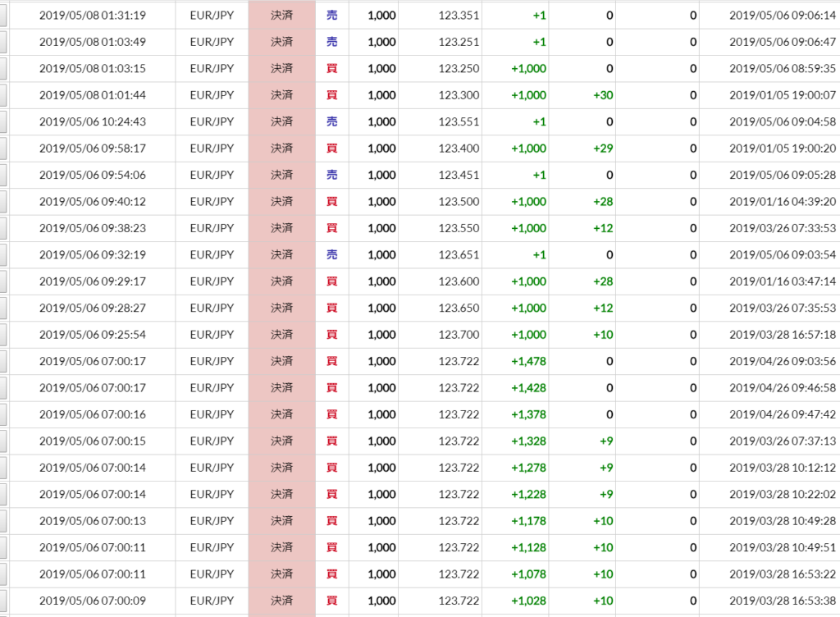Click the price 123.250
Screen dimensions: 840x617
[x=459, y=69]
